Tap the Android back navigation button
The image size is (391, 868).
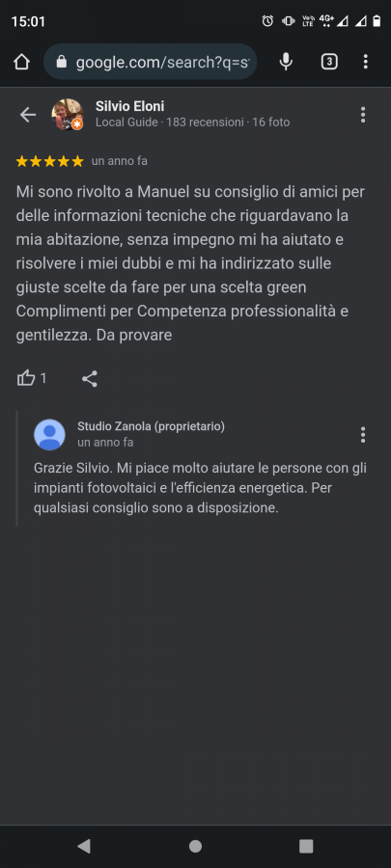[84, 846]
